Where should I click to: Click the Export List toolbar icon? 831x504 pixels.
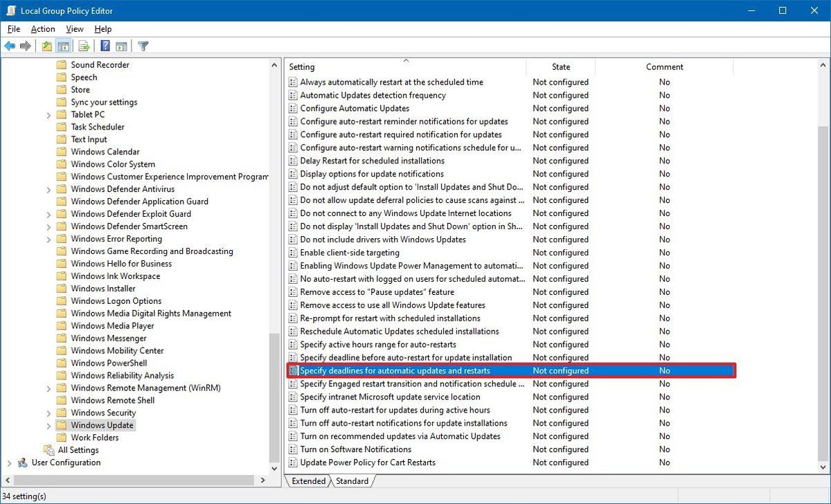(x=82, y=46)
